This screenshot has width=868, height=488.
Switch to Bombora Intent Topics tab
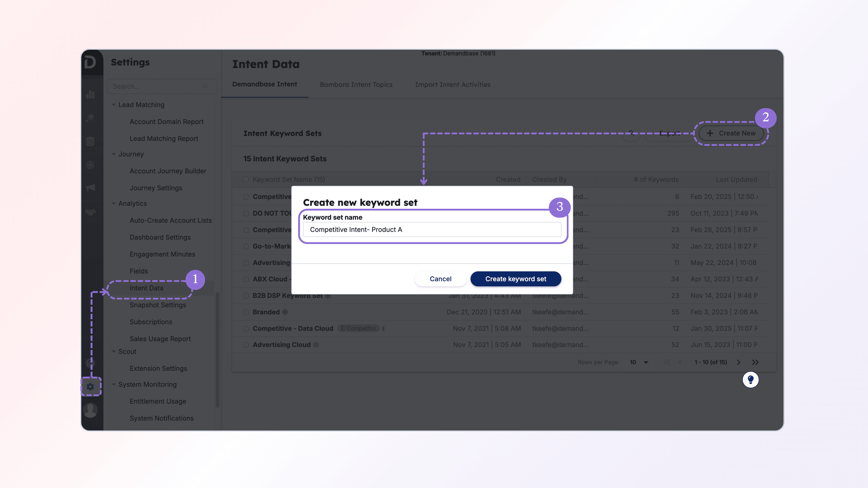tap(356, 84)
